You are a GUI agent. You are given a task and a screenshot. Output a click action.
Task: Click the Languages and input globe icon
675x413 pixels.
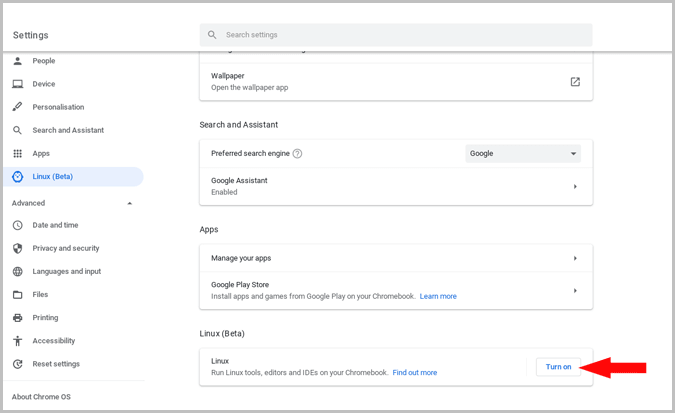point(17,271)
